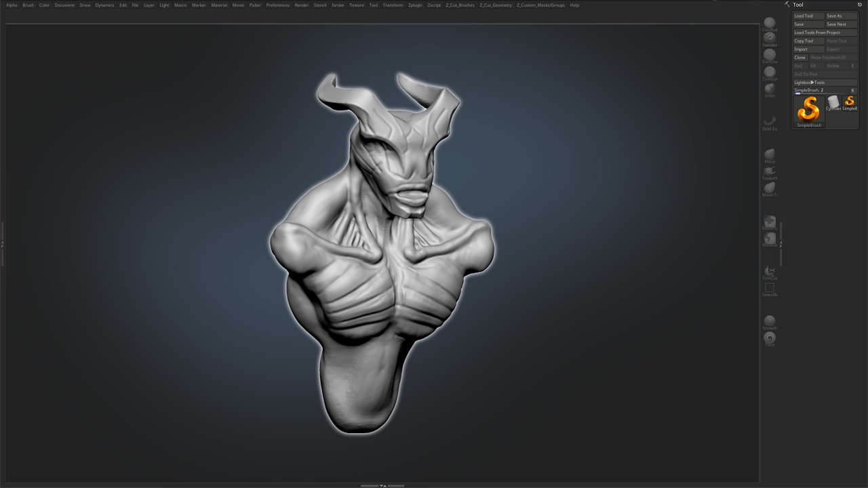Open the Macro menu
Screen dimensions: 868x488
point(180,5)
